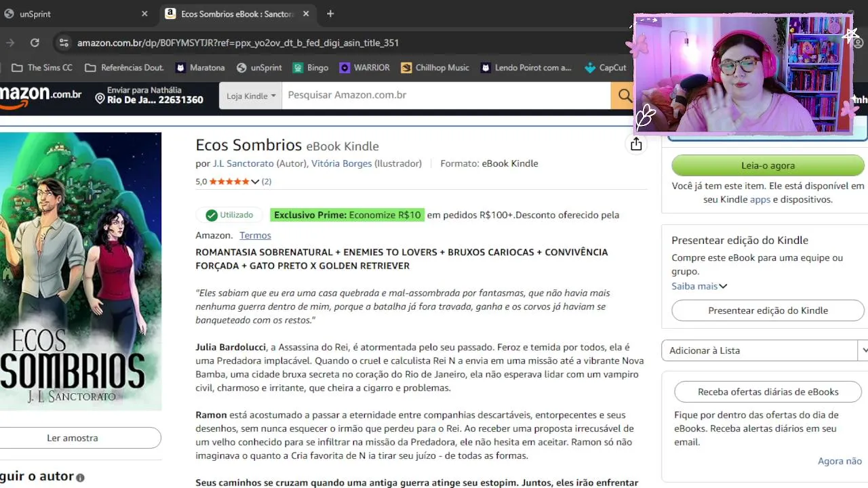
Task: Reload the Amazon page
Action: pyautogui.click(x=35, y=43)
